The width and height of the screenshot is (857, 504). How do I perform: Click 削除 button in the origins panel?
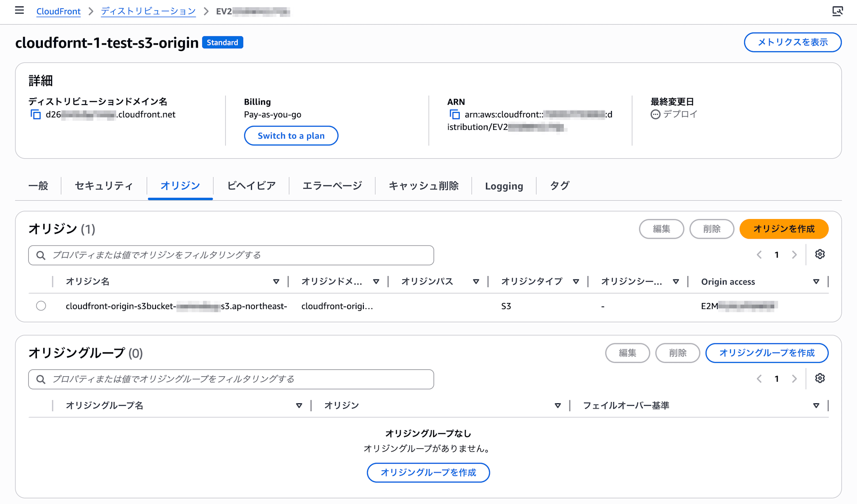pyautogui.click(x=712, y=229)
